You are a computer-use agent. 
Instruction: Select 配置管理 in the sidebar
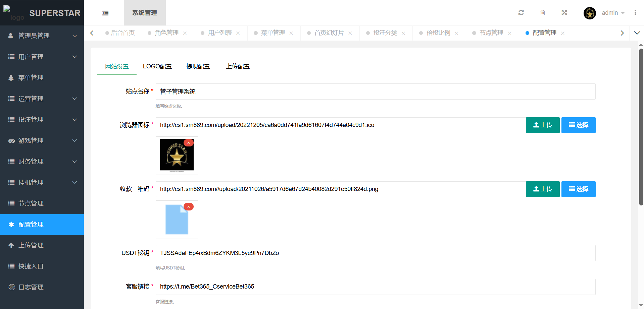coord(42,225)
